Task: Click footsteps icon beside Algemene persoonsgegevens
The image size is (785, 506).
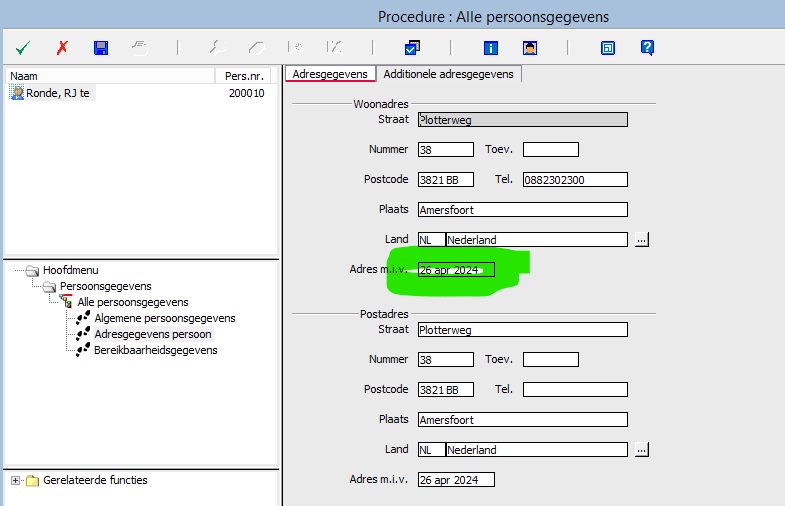Action: [x=83, y=318]
